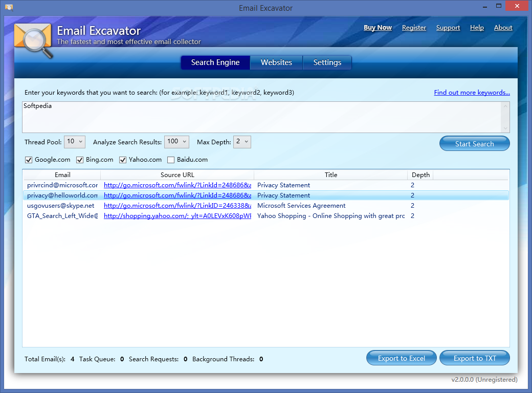Image resolution: width=532 pixels, height=393 pixels.
Task: Click the Email Excavator envelope logo
Action: [x=33, y=40]
